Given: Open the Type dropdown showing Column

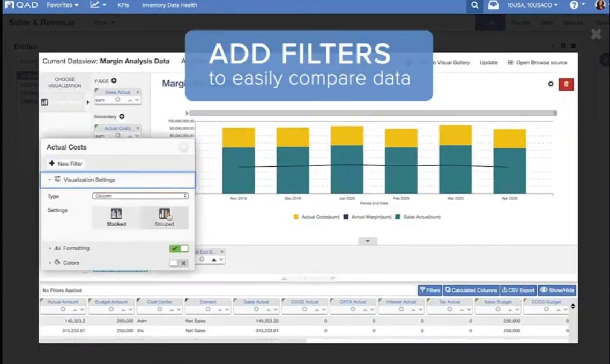Looking at the screenshot, I should [x=140, y=196].
